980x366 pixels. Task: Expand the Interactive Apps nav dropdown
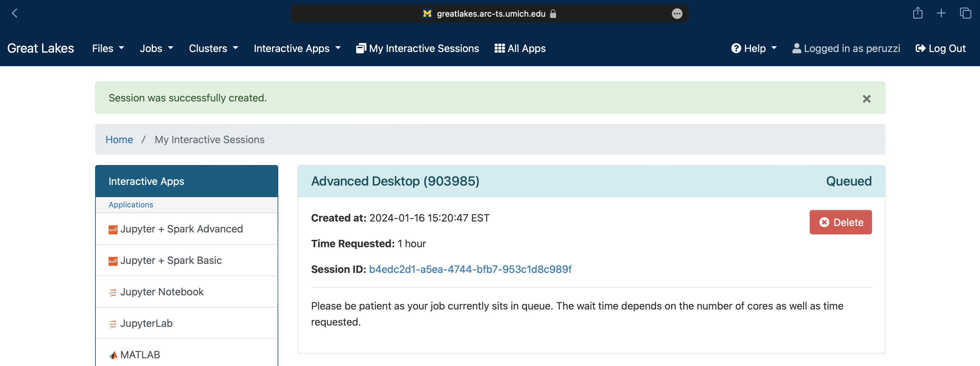pyautogui.click(x=297, y=48)
